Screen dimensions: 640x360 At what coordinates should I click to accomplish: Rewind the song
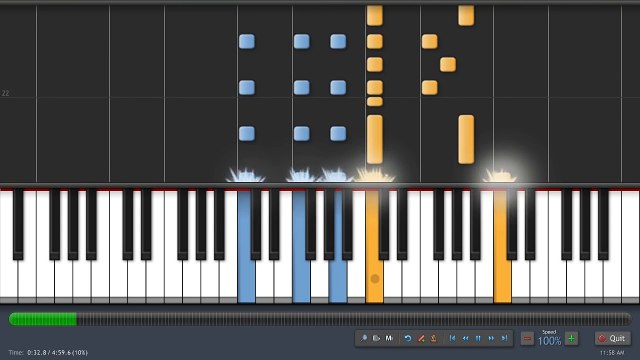click(465, 338)
